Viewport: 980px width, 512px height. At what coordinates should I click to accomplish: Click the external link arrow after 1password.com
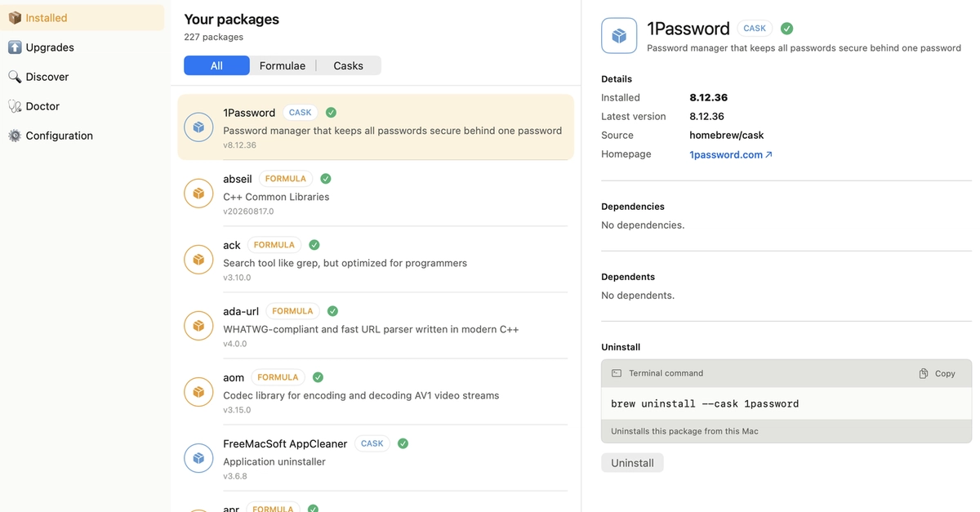768,154
